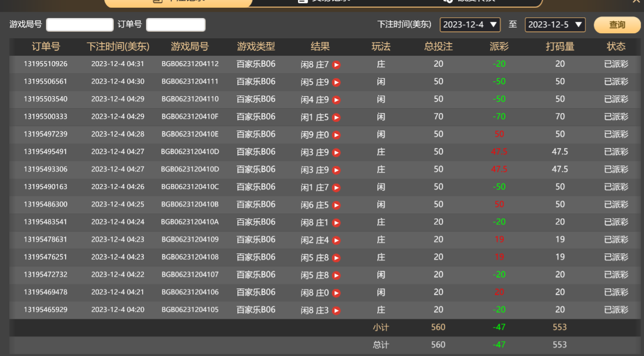644x356 pixels.
Task: Click the 至 label between dates
Action: coord(513,25)
